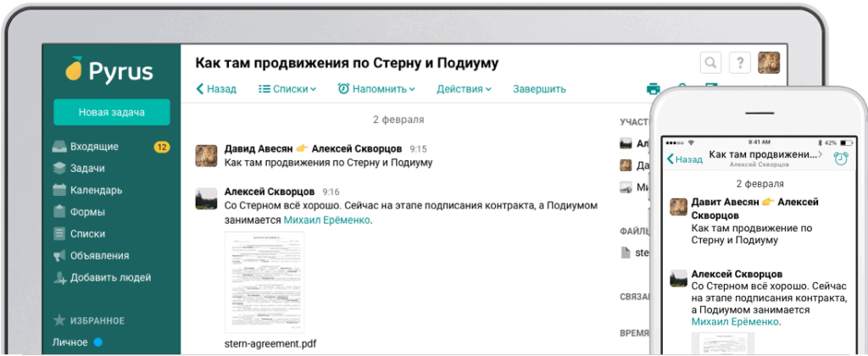Go back using the desktop Назад link
The height and width of the screenshot is (356, 868).
pyautogui.click(x=216, y=89)
